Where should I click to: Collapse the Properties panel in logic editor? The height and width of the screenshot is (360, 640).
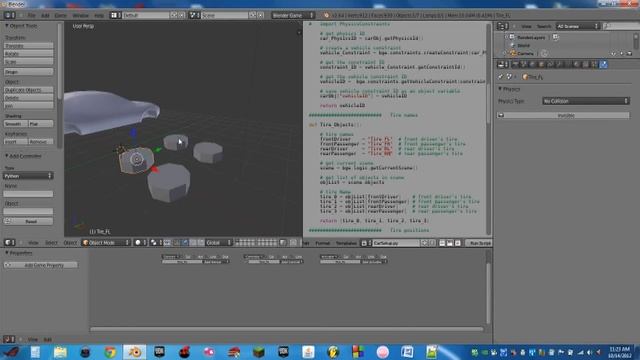point(7,253)
